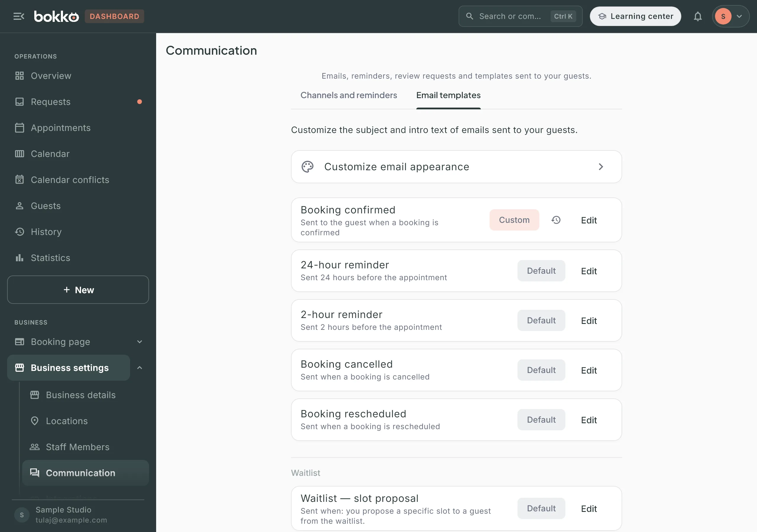The width and height of the screenshot is (757, 532).
Task: Click the Waitlist section heading
Action: point(305,473)
